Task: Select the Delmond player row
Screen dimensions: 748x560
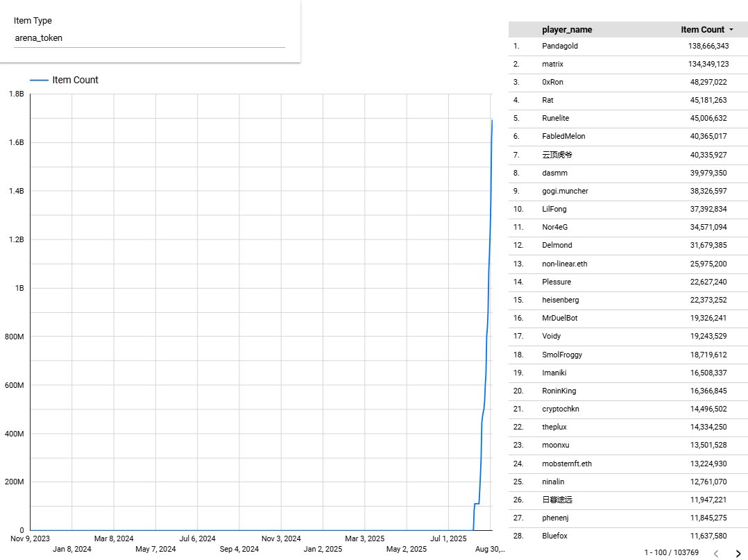Action: (628, 246)
